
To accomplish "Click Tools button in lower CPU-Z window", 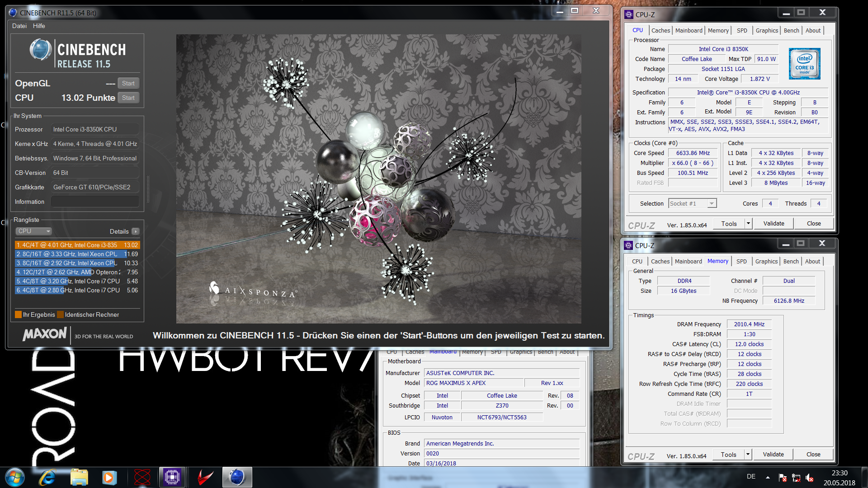I will [x=728, y=455].
